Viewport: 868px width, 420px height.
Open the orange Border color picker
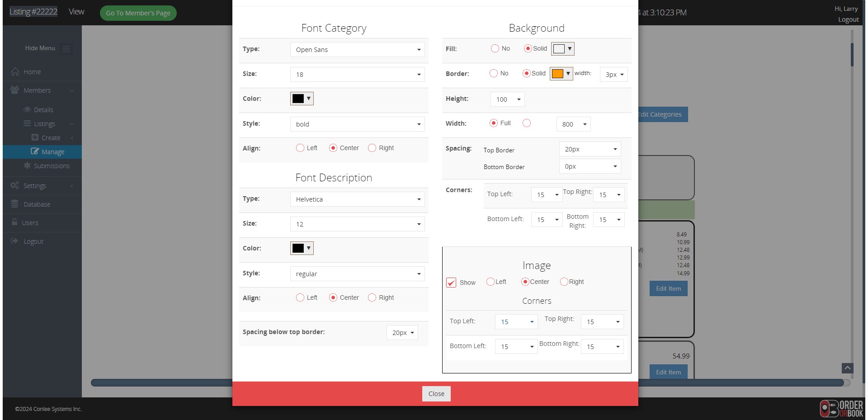click(561, 74)
